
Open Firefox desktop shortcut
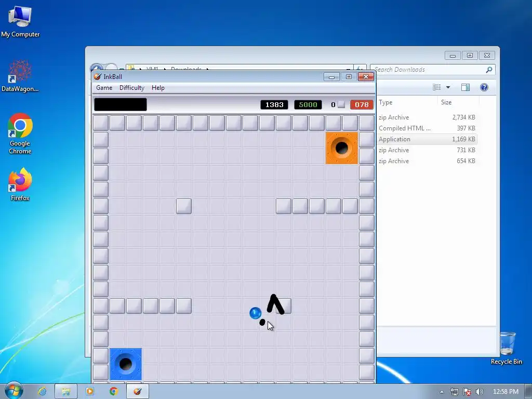[x=20, y=184]
